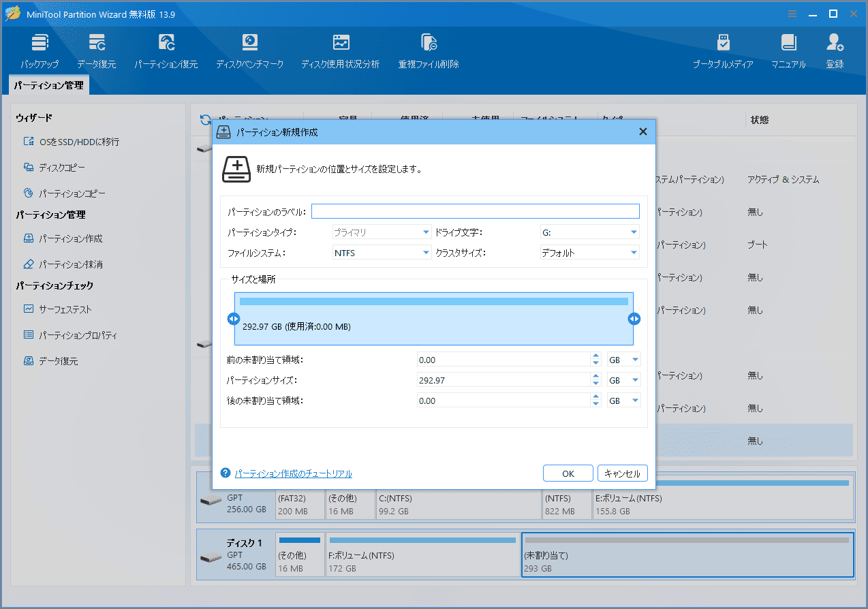Switch to the パーティション管理 tab
The width and height of the screenshot is (868, 609).
[x=48, y=85]
